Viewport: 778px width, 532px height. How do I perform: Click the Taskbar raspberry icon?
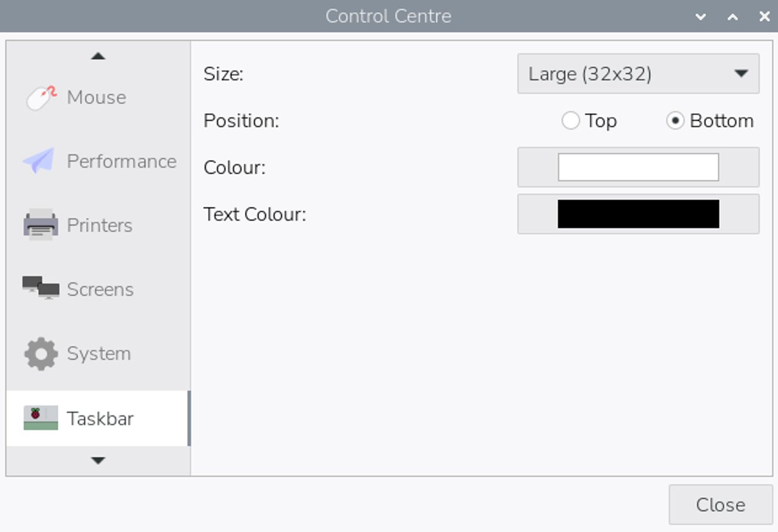(x=41, y=418)
